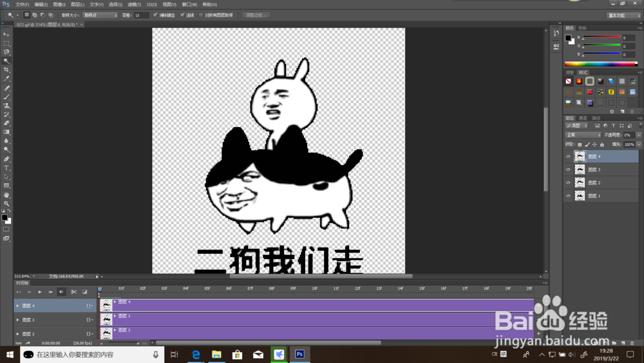Open the opacity slider dropdown arrow
This screenshot has width=644, height=363.
639,135
